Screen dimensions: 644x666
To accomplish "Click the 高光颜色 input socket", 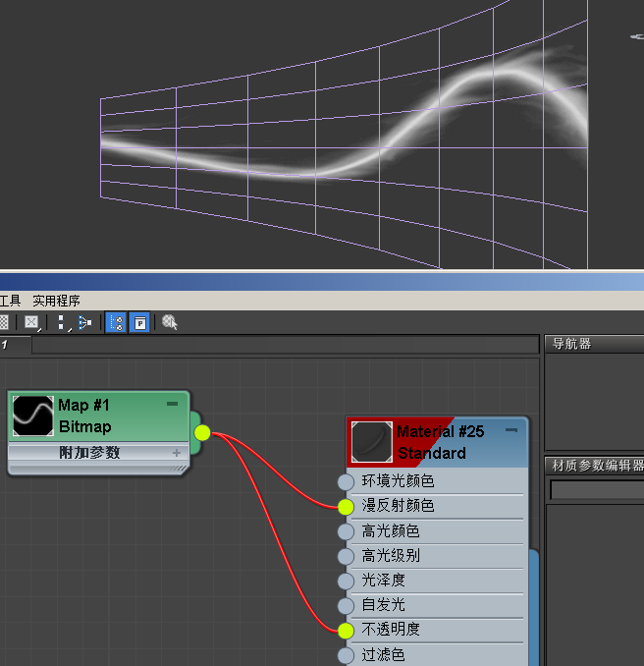I will 346,531.
